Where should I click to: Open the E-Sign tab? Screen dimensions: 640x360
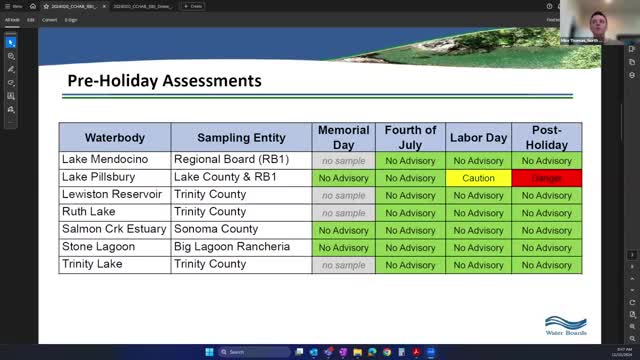coord(71,20)
